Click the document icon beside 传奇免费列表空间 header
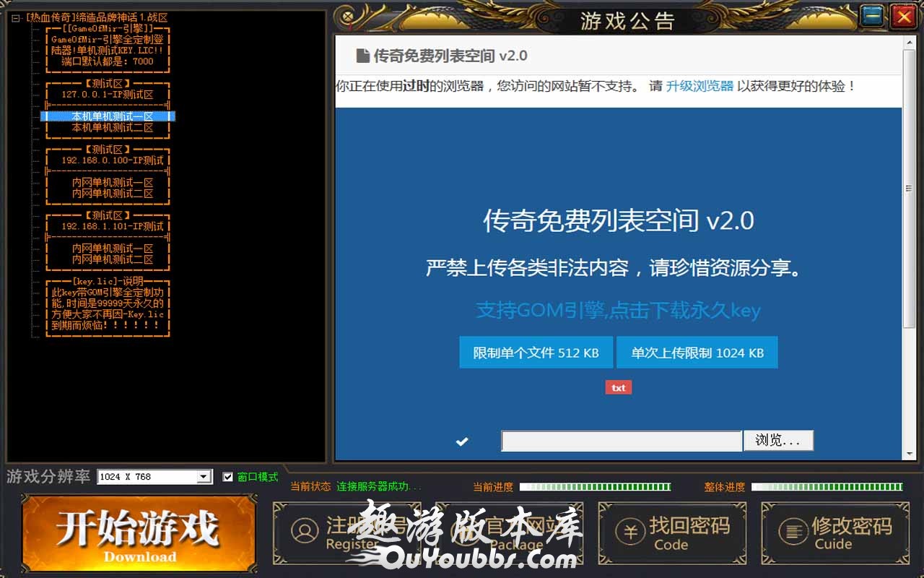Viewport: 924px width, 578px height. click(x=362, y=56)
